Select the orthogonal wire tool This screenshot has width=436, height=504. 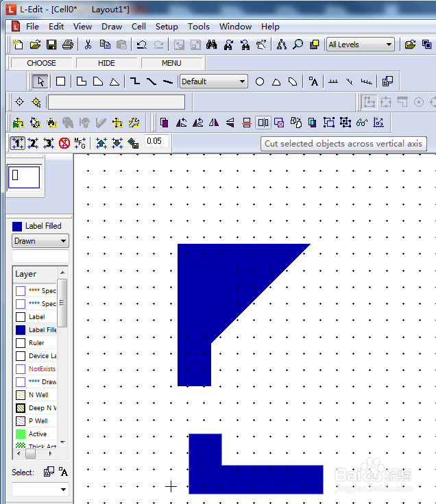(x=135, y=81)
